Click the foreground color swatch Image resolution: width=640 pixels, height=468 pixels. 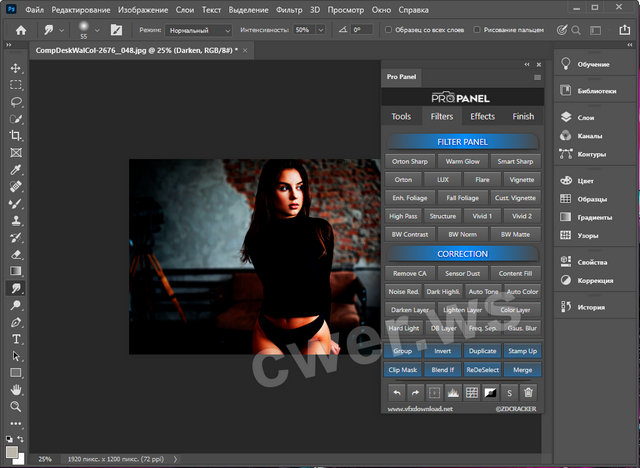(x=12, y=450)
